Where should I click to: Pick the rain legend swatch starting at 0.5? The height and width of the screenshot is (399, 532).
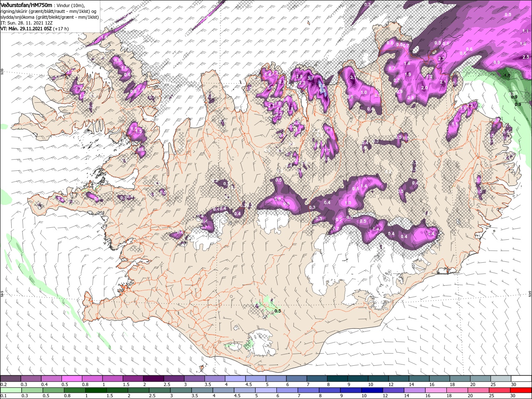[x=53, y=390]
